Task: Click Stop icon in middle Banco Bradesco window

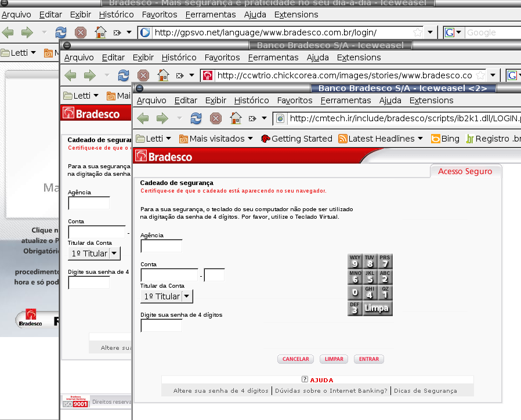Action: pyautogui.click(x=143, y=75)
